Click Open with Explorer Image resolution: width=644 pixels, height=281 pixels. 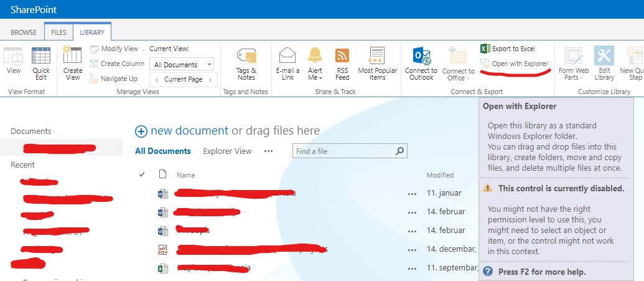pos(515,64)
